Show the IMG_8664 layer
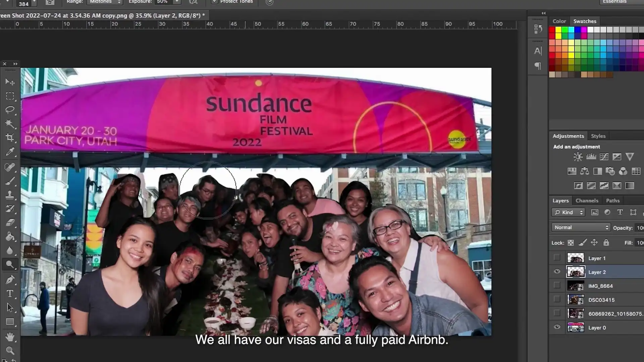644x362 pixels. pyautogui.click(x=557, y=286)
